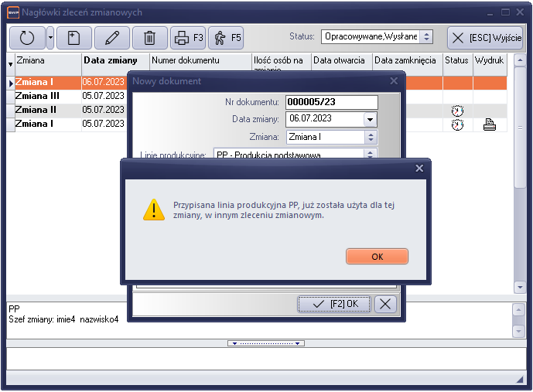Click OK in the warning dialog

pyautogui.click(x=377, y=257)
